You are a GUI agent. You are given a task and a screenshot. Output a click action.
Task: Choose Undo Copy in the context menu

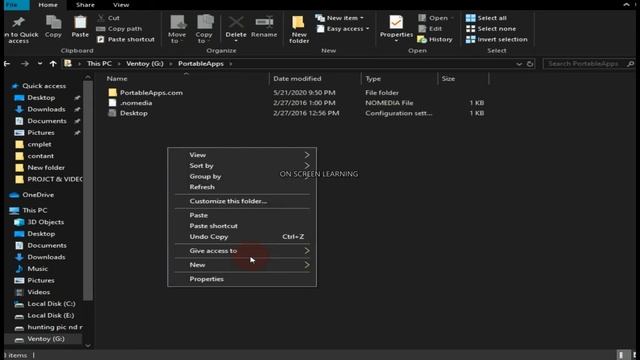[242, 237]
